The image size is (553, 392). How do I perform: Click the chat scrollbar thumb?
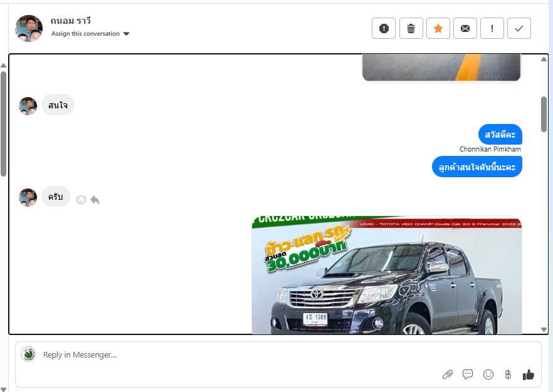(544, 114)
